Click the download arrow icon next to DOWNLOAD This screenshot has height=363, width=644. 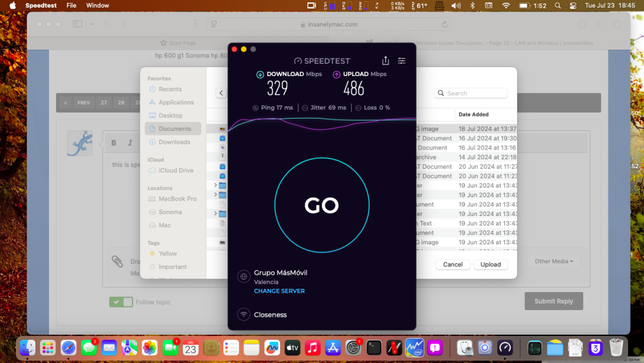260,74
